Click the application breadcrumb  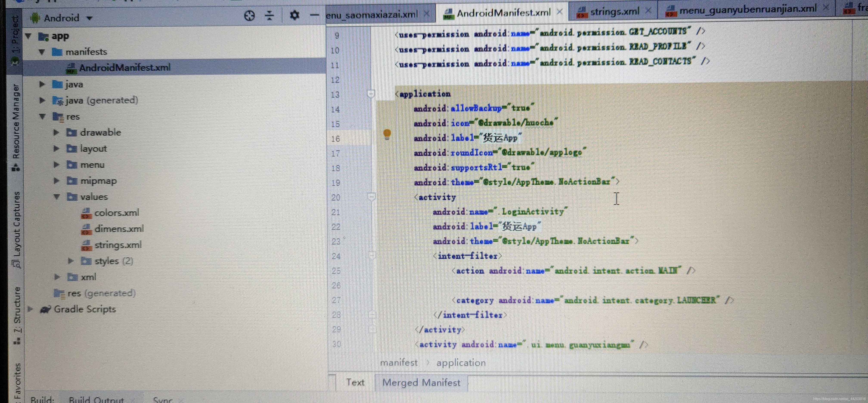(461, 363)
